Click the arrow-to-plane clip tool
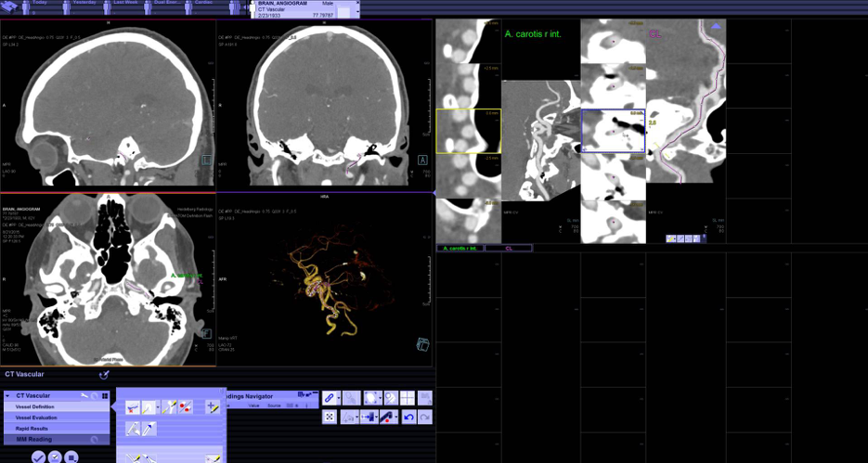The image size is (868, 463). pos(368,417)
